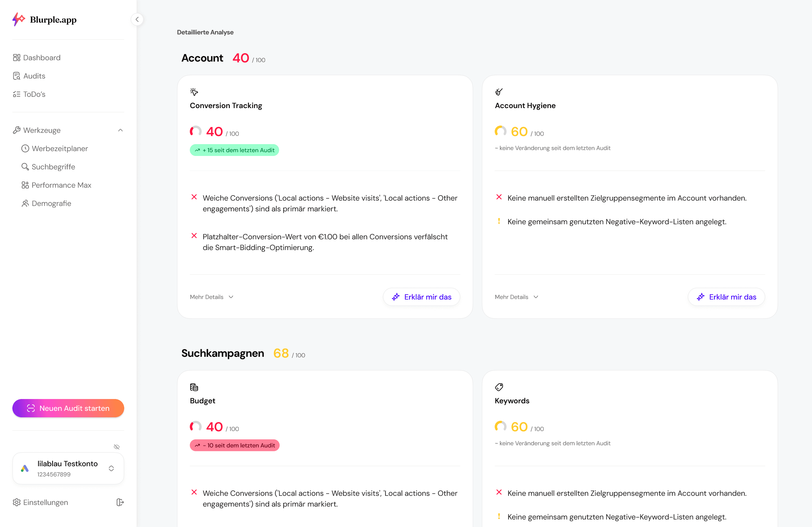Click the ToDo's checklist icon

(x=17, y=94)
